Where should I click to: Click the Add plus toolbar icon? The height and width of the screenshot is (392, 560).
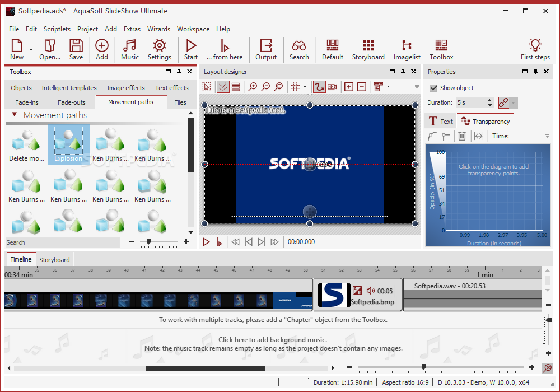point(102,49)
